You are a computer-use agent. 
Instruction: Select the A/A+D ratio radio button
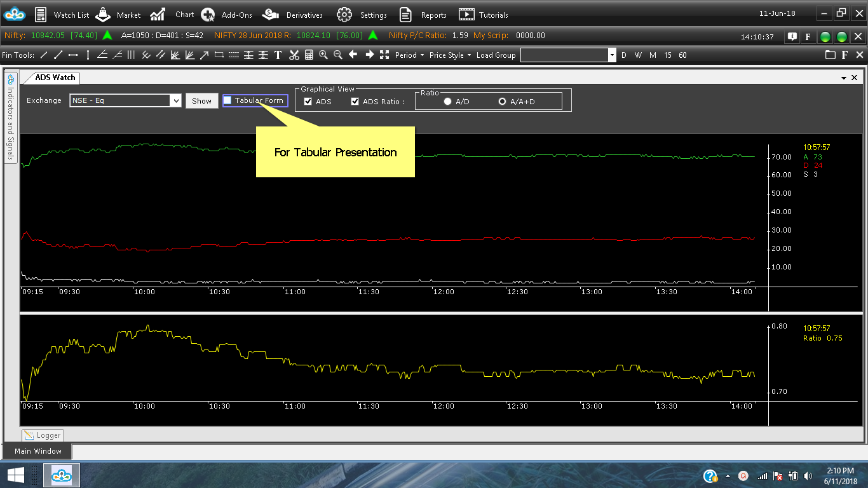pyautogui.click(x=503, y=102)
